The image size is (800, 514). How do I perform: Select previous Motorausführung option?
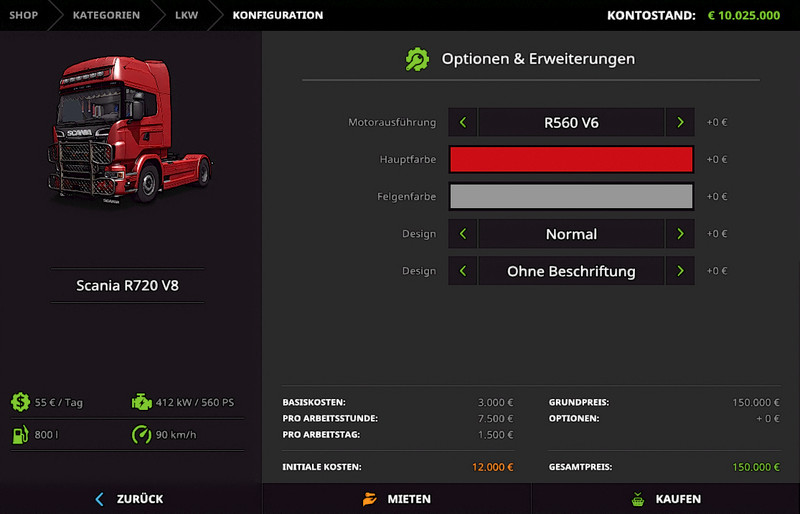[463, 122]
